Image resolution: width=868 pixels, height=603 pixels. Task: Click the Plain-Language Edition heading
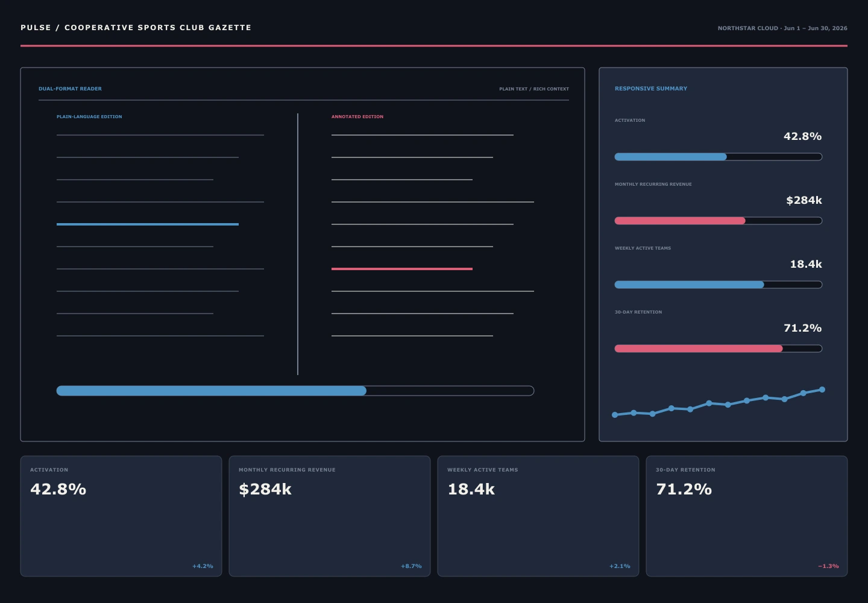point(89,116)
